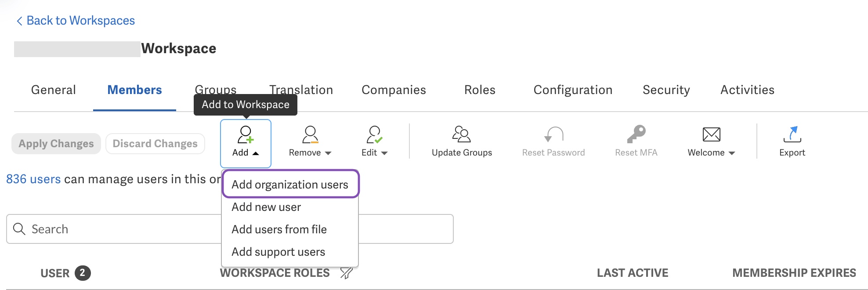This screenshot has width=868, height=290.
Task: Click the Reset MFA key icon
Action: 636,134
